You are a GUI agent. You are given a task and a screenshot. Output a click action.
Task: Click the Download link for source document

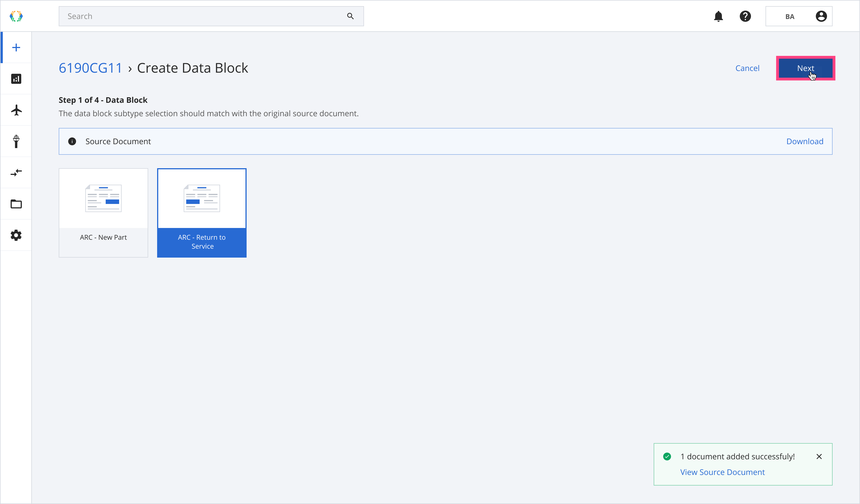tap(805, 141)
